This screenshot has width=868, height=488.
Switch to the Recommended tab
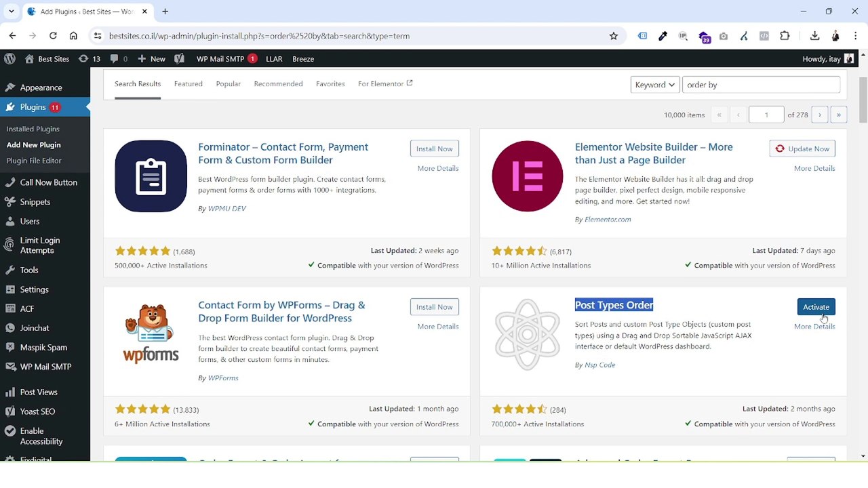point(278,84)
